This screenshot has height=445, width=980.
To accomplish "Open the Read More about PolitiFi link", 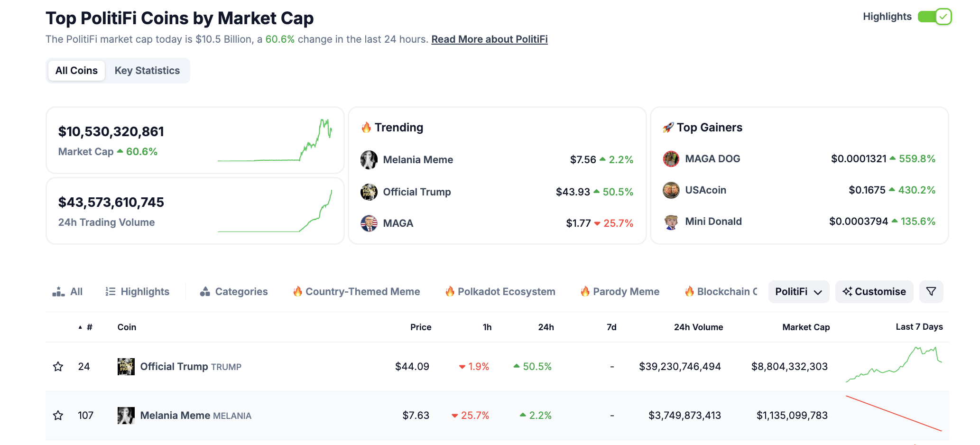I will pos(489,39).
